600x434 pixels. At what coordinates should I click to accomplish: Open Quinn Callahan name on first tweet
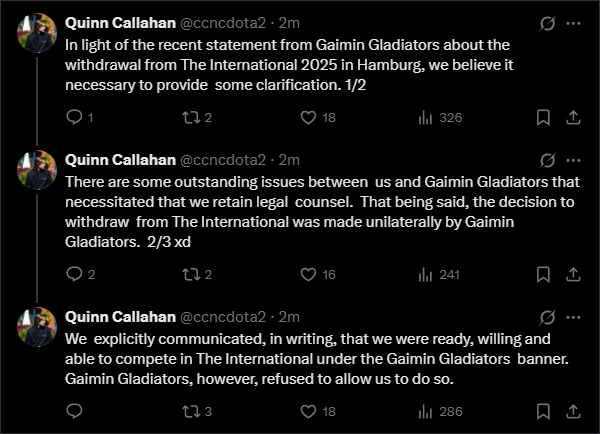pyautogui.click(x=120, y=23)
